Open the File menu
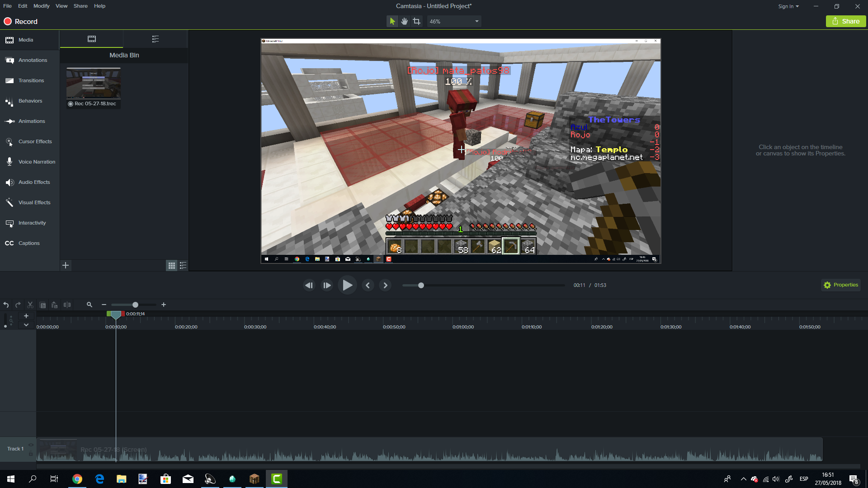This screenshot has height=488, width=868. tap(7, 6)
